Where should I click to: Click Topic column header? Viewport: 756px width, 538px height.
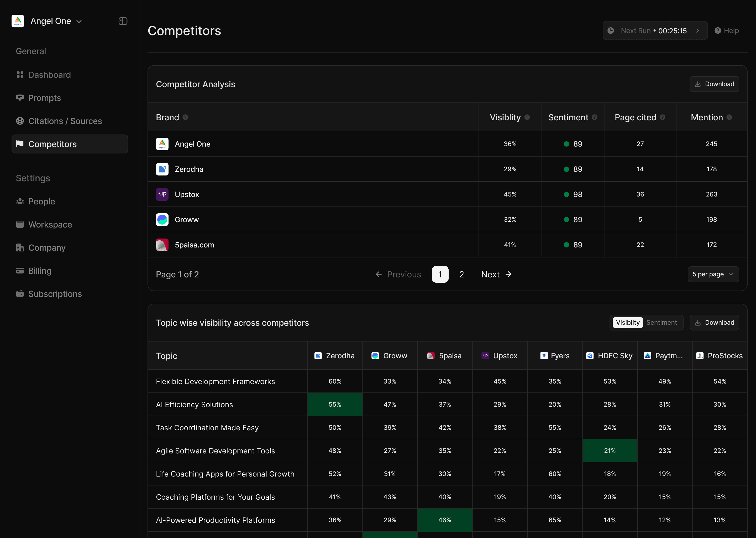[166, 356]
